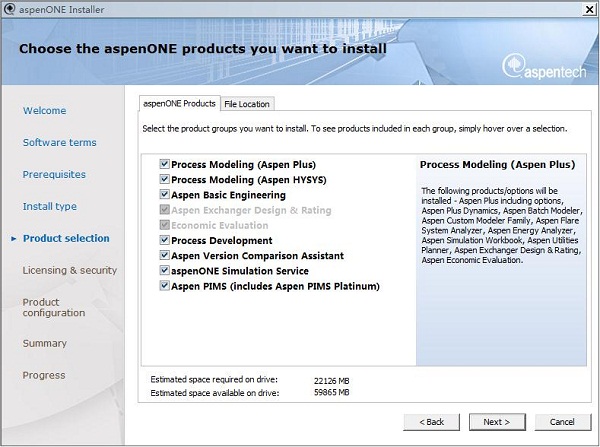Click the disabled Economic Evaluation checkbox
600x447 pixels.
point(164,225)
